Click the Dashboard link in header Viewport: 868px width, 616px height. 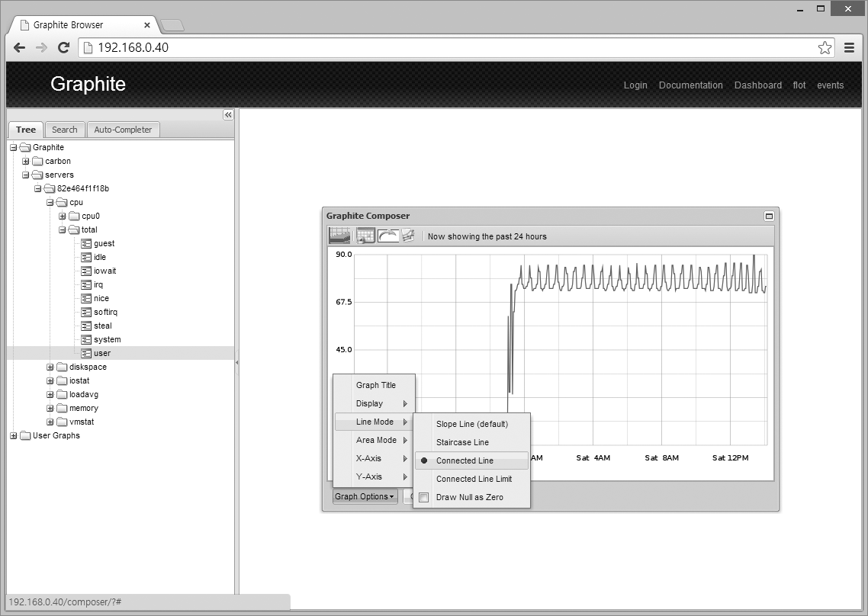pos(757,85)
